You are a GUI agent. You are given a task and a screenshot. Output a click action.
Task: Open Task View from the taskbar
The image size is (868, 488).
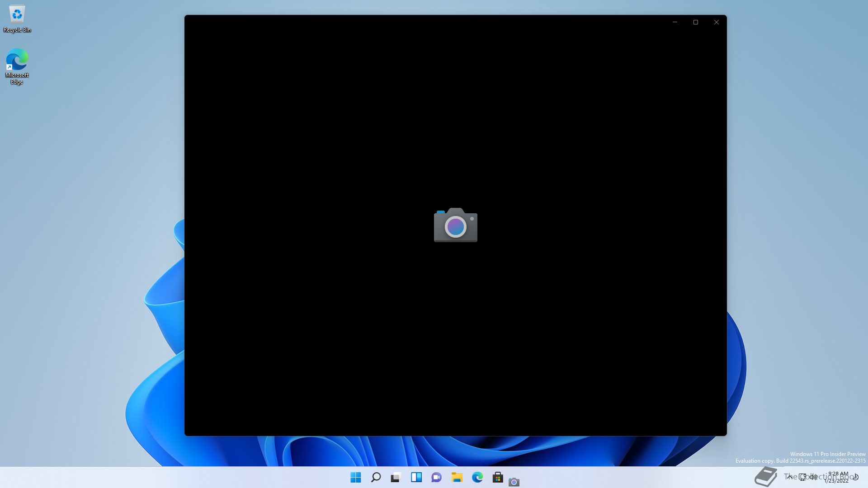396,477
